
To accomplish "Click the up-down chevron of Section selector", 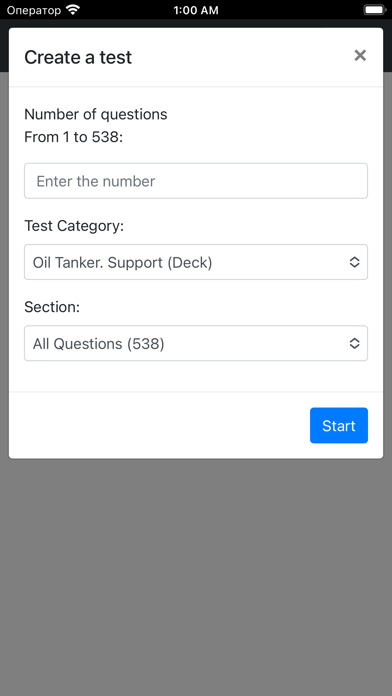I will 354,344.
